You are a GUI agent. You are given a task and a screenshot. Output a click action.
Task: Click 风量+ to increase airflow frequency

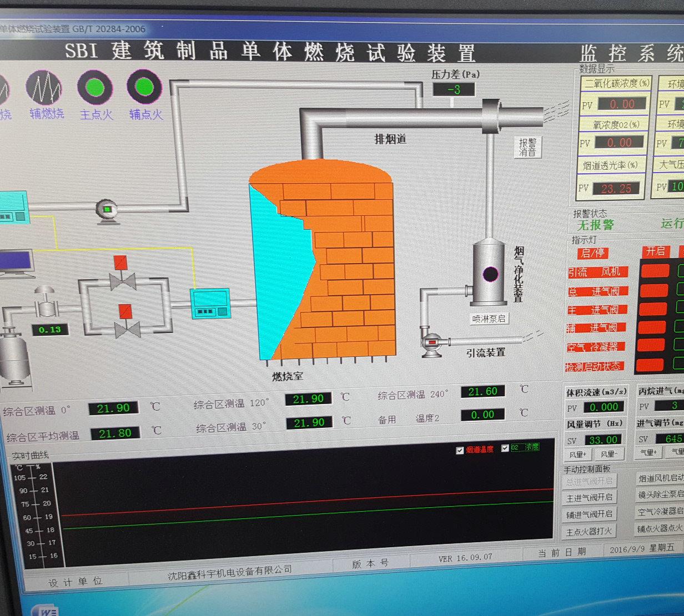(578, 455)
